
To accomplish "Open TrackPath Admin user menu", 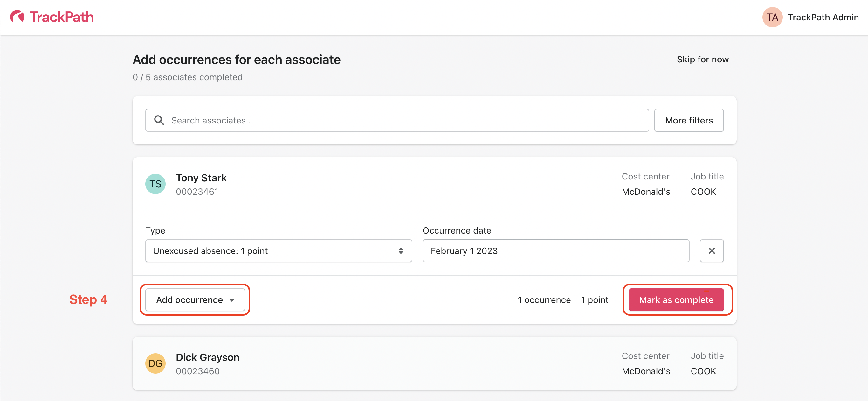I will pos(823,17).
